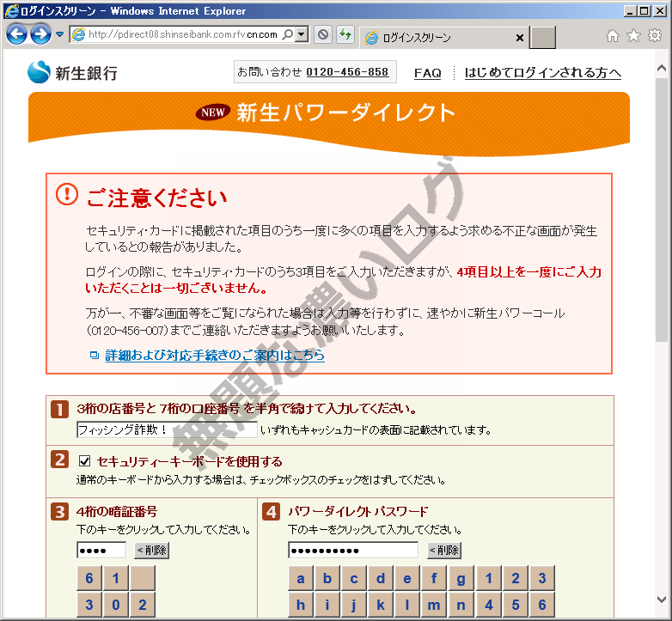
Task: Click the パワーダイレクトパスワード field
Action: click(x=353, y=550)
